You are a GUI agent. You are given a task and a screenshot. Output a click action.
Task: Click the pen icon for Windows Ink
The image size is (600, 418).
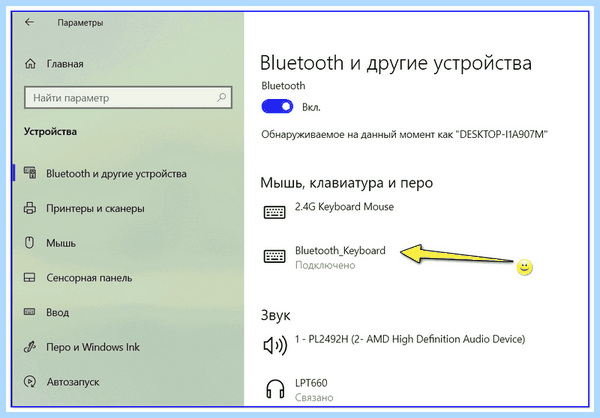click(29, 347)
